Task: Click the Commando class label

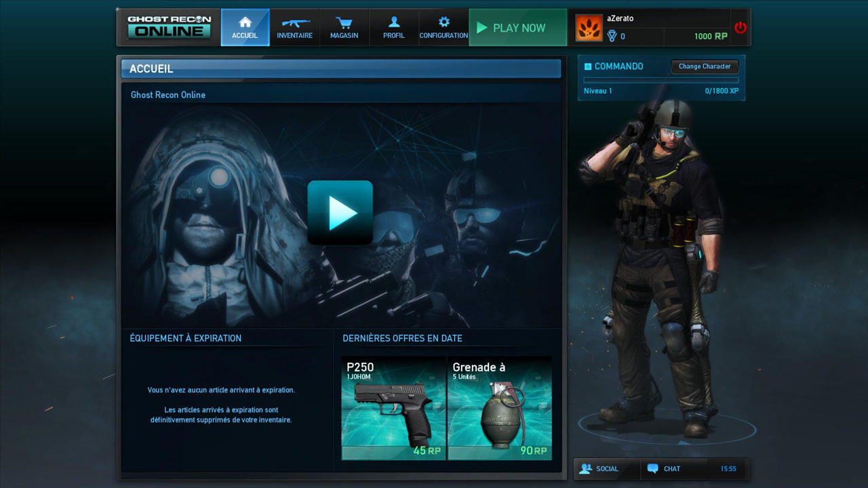Action: pyautogui.click(x=618, y=66)
